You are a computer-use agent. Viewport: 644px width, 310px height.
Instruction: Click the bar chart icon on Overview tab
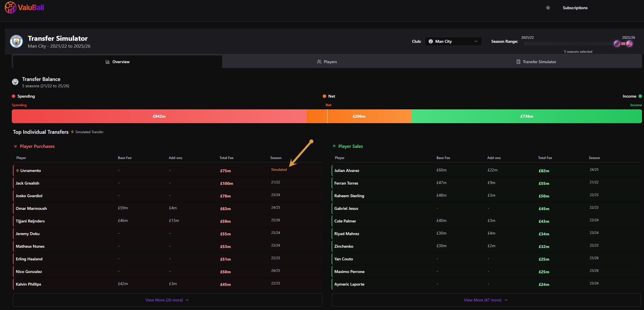(x=108, y=62)
